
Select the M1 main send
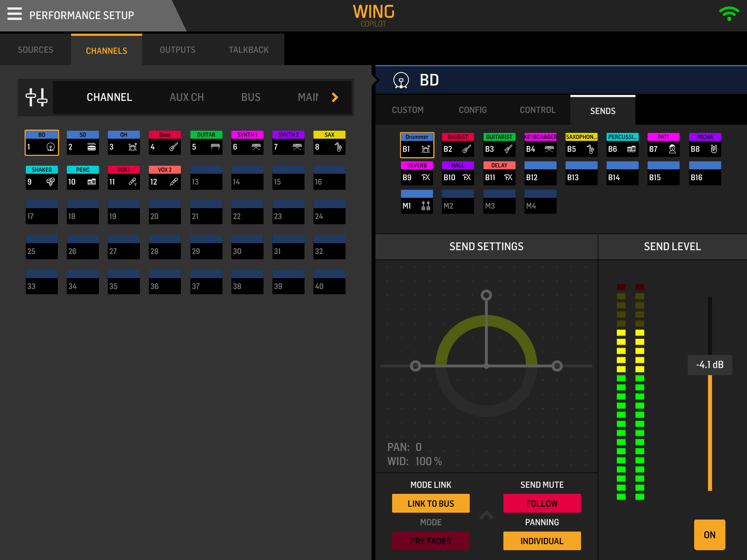click(417, 202)
